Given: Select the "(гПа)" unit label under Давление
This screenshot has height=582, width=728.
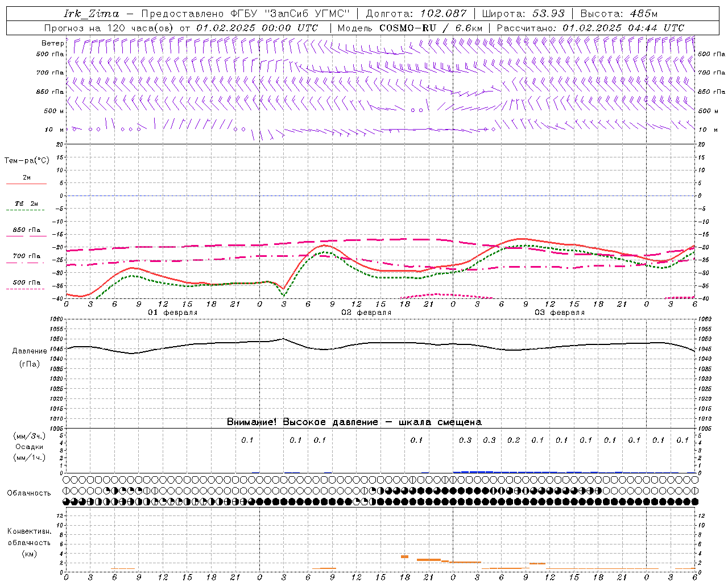Looking at the screenshot, I should 30,364.
